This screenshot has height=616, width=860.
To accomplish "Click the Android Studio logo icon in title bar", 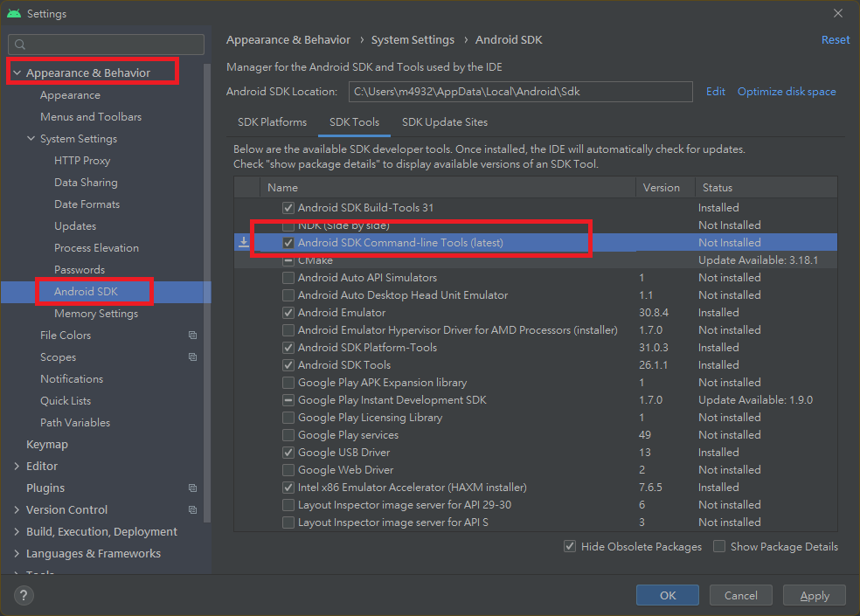I will pos(14,13).
